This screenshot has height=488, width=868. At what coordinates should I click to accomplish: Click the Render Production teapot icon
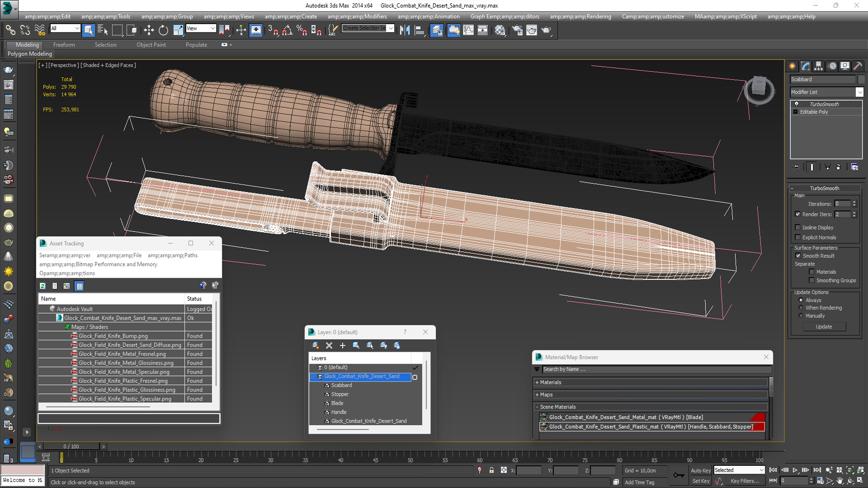coord(547,30)
